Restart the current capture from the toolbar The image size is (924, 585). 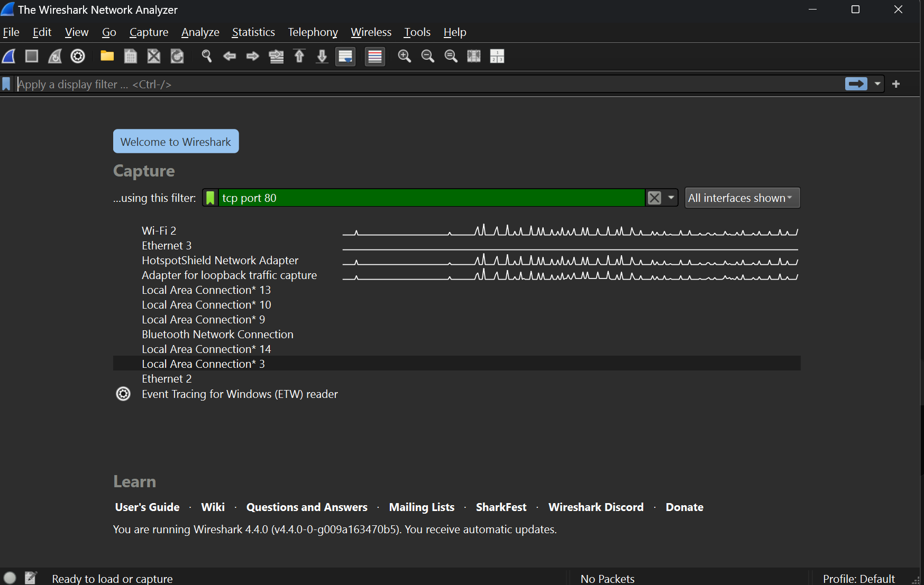[x=55, y=56]
